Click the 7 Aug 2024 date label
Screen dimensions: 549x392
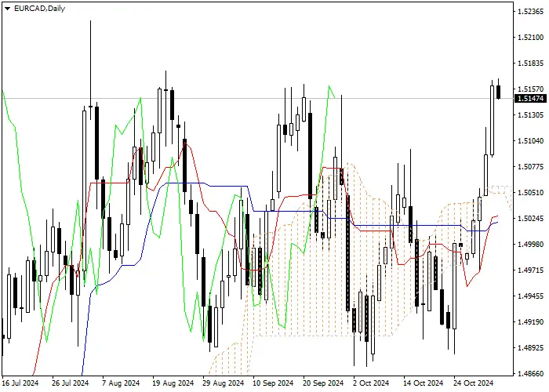pyautogui.click(x=121, y=383)
